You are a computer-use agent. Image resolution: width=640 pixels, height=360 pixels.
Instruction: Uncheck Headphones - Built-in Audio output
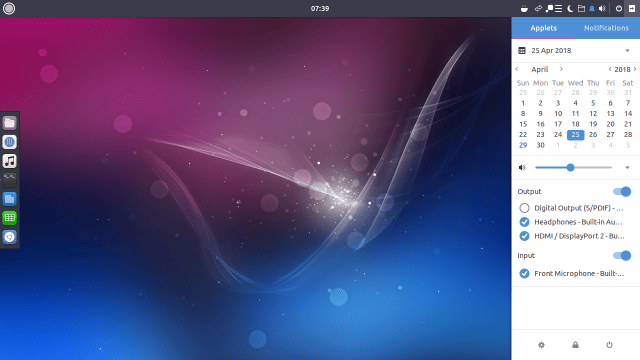point(524,222)
